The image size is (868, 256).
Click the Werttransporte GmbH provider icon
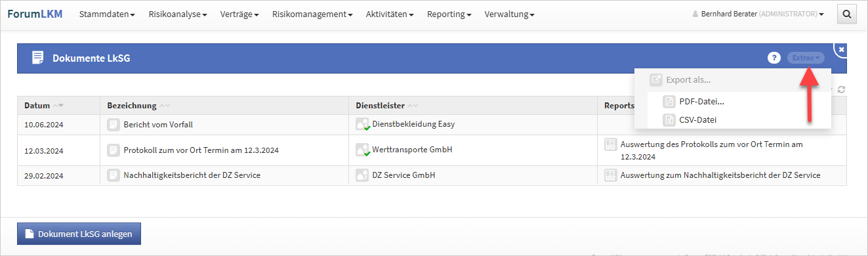click(x=362, y=150)
